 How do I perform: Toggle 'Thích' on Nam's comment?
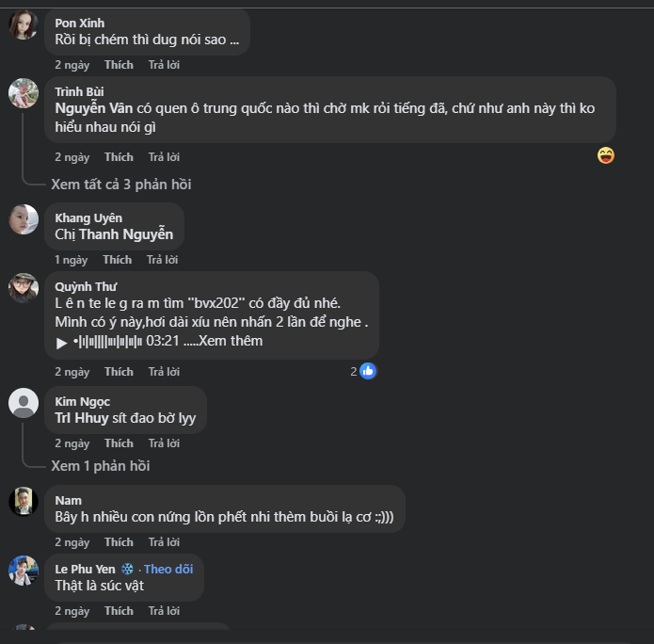pos(119,542)
